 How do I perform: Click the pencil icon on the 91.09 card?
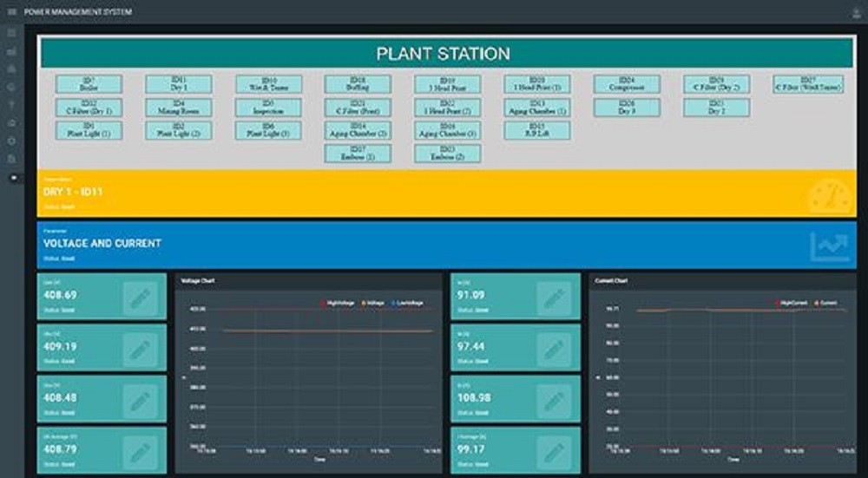pyautogui.click(x=554, y=298)
